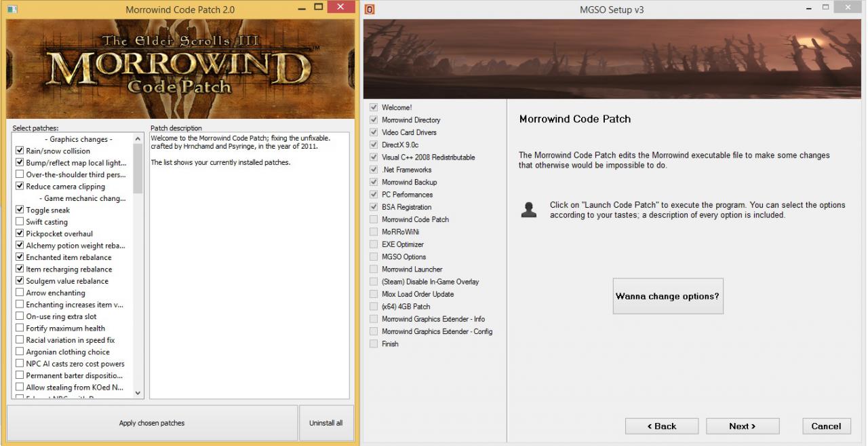
Task: Select the .Net Frameworks step
Action: click(x=400, y=170)
